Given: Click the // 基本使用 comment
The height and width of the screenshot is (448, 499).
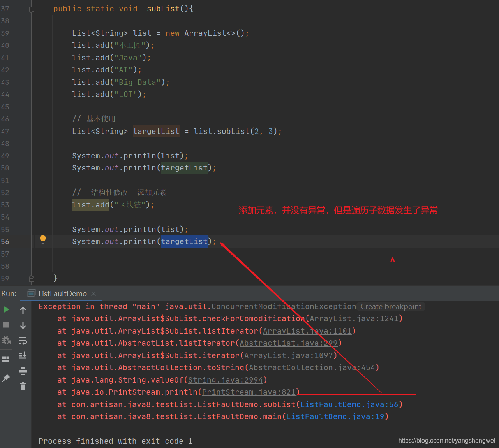Looking at the screenshot, I should tap(93, 119).
